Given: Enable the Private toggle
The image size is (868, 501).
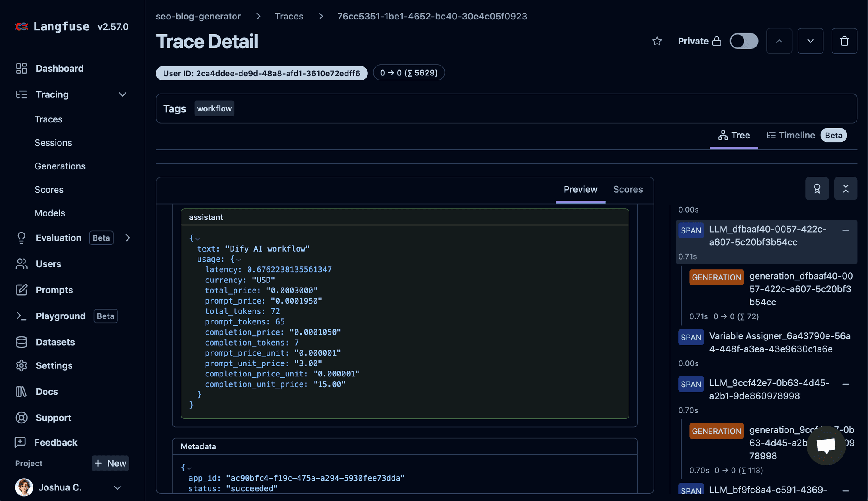Looking at the screenshot, I should pos(744,41).
